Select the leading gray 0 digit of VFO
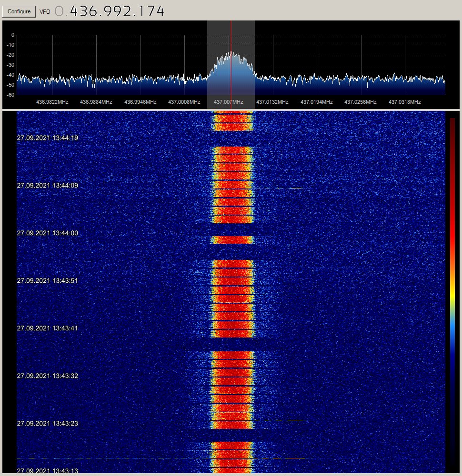 pos(59,11)
